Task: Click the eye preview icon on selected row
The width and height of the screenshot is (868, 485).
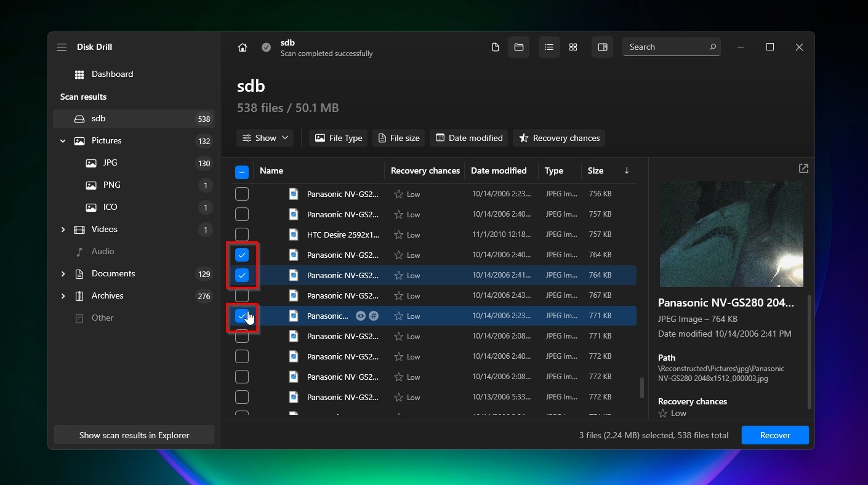Action: pyautogui.click(x=361, y=316)
